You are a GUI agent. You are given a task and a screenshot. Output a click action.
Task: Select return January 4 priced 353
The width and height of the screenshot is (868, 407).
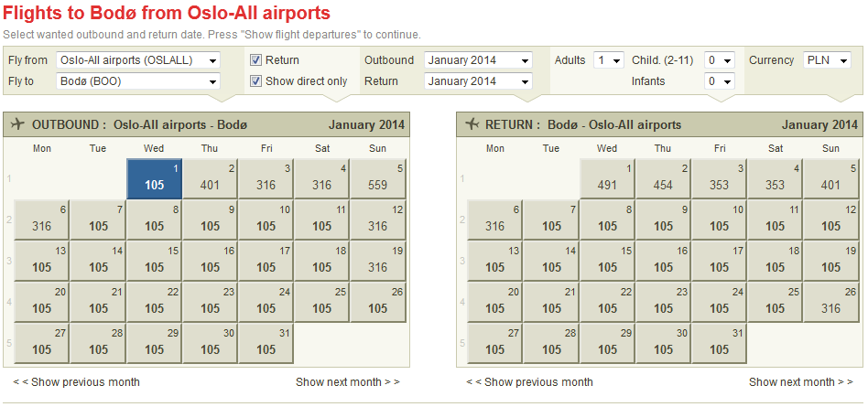click(775, 178)
